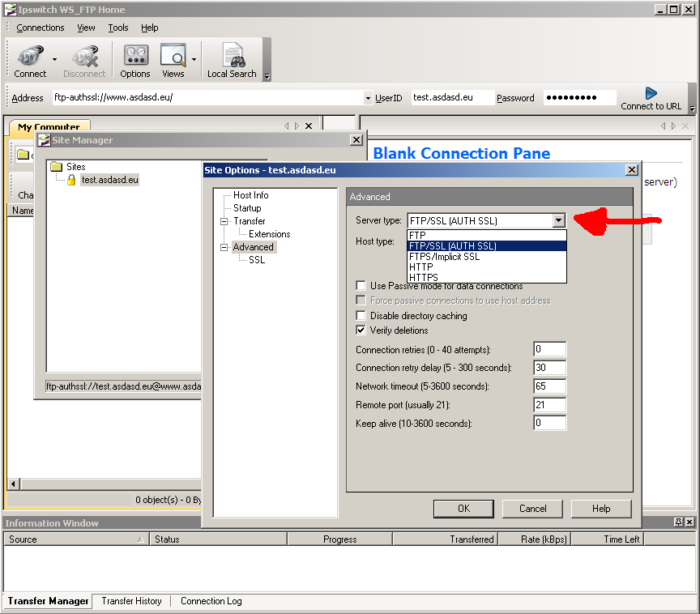
Task: Select FTP/SSL (AUTH SSL) list option
Action: (487, 246)
